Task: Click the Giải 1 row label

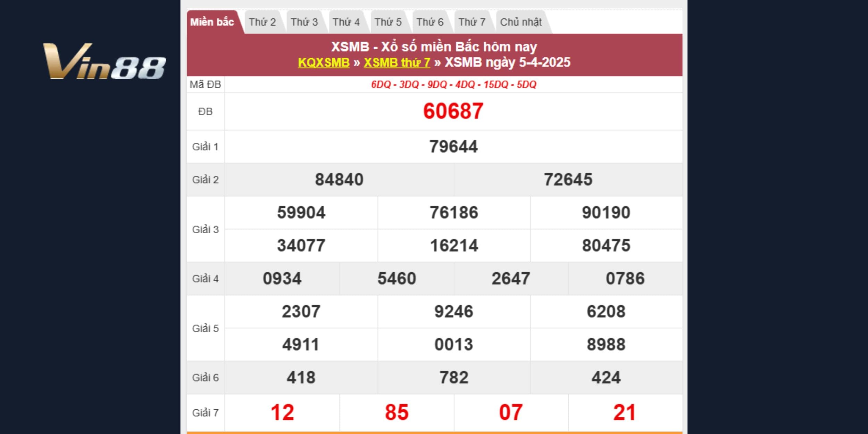Action: 205,147
